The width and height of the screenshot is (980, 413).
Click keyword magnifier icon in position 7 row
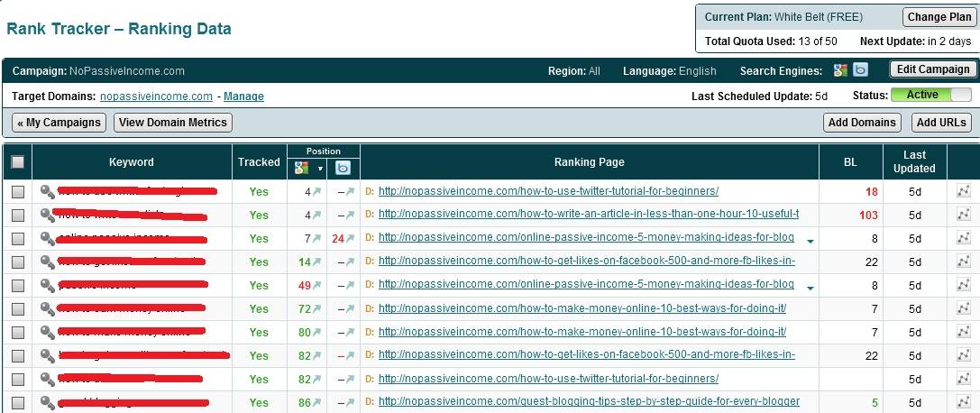pos(48,238)
